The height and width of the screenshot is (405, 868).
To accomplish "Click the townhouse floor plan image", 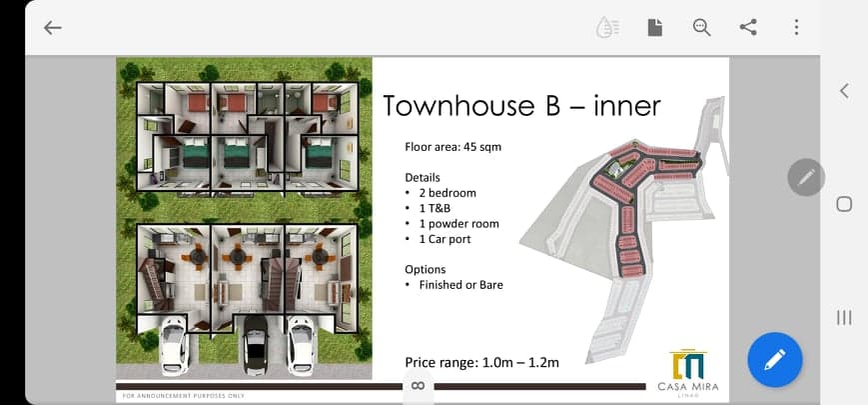I will (245, 218).
